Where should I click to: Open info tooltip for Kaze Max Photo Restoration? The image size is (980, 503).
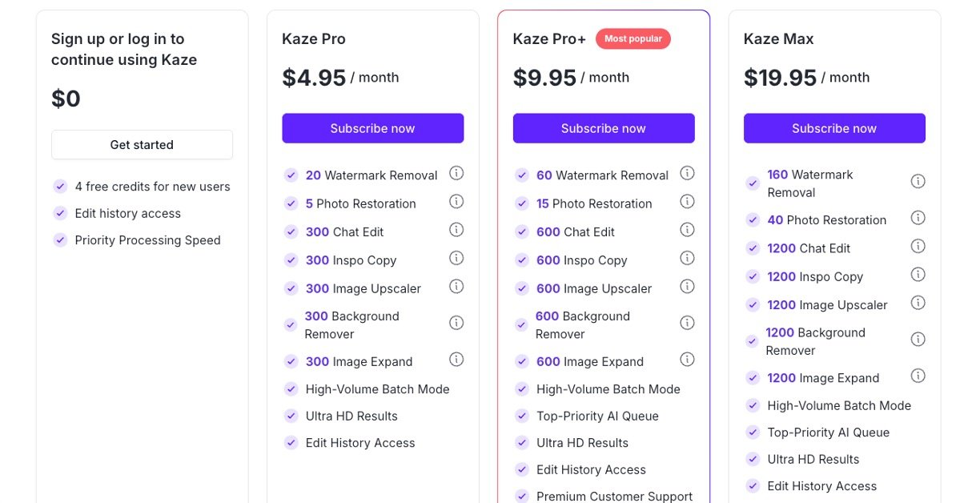pyautogui.click(x=918, y=218)
